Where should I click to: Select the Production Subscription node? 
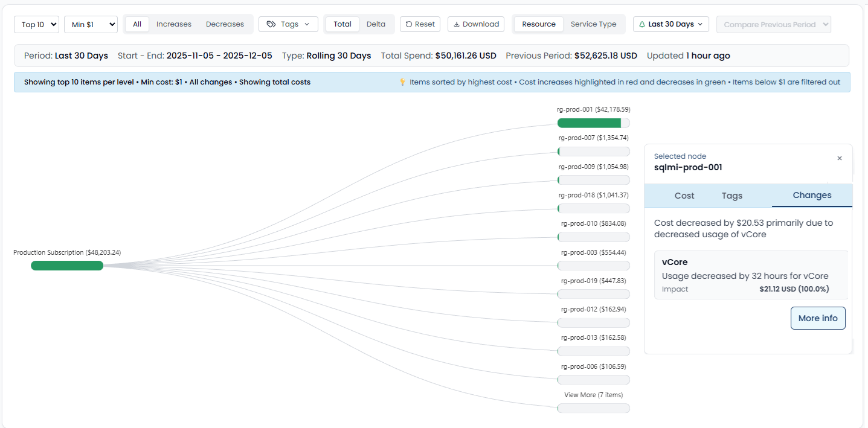pos(66,265)
